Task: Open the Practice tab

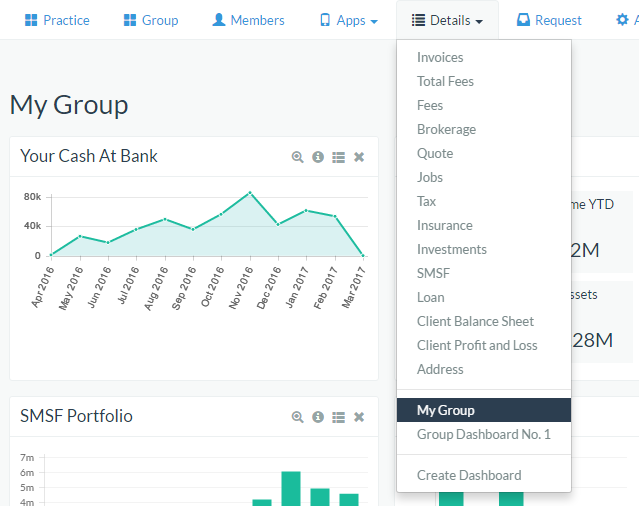Action: click(57, 20)
